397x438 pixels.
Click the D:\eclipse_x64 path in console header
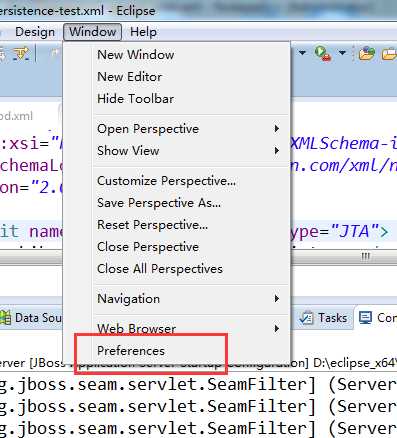(355, 363)
